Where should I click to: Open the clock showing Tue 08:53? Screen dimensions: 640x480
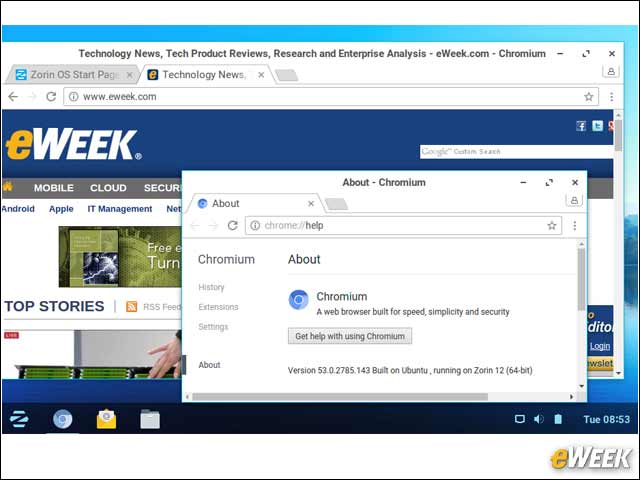click(x=607, y=419)
